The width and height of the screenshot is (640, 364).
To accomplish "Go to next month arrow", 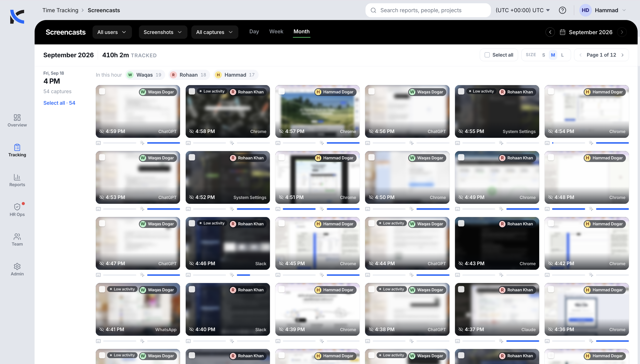I will (x=622, y=32).
